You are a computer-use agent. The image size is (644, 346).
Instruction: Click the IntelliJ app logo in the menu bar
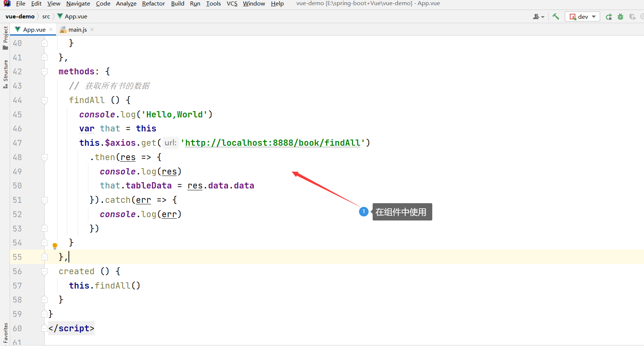(x=7, y=4)
